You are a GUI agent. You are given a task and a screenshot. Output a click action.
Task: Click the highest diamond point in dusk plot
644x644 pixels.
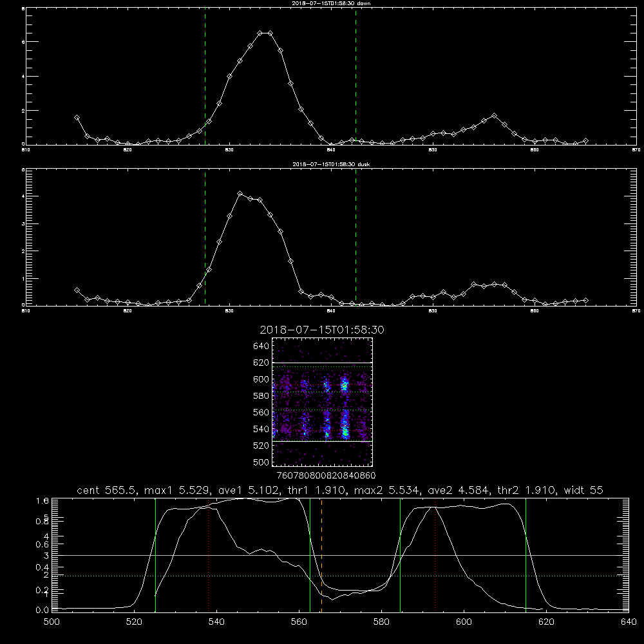click(x=240, y=193)
